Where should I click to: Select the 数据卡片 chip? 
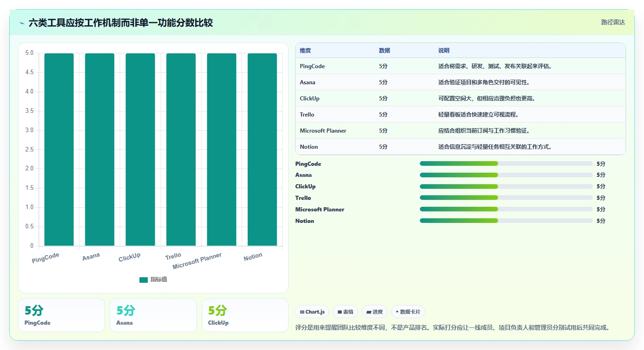pos(408,312)
